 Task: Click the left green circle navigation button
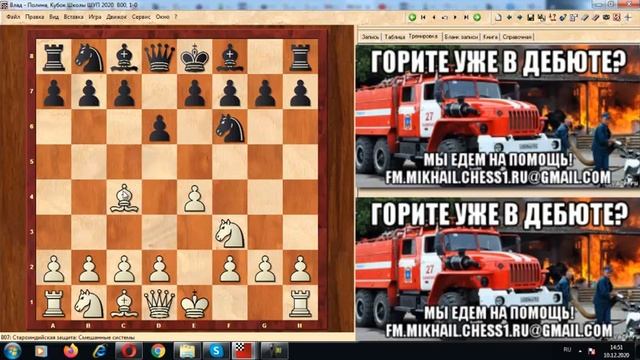[412, 17]
